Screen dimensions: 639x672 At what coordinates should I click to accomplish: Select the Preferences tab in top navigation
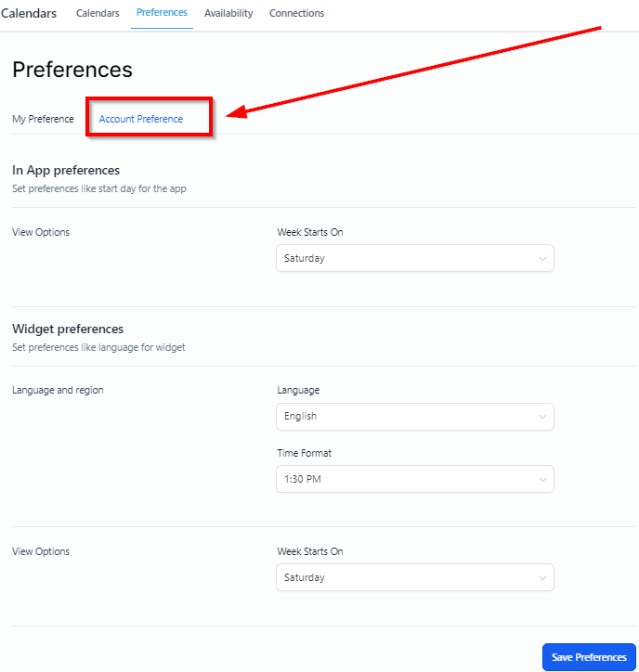pyautogui.click(x=162, y=13)
